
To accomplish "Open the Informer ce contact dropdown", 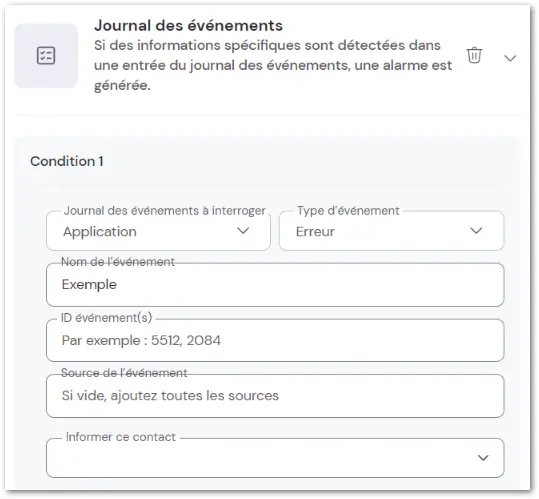I will (x=275, y=458).
